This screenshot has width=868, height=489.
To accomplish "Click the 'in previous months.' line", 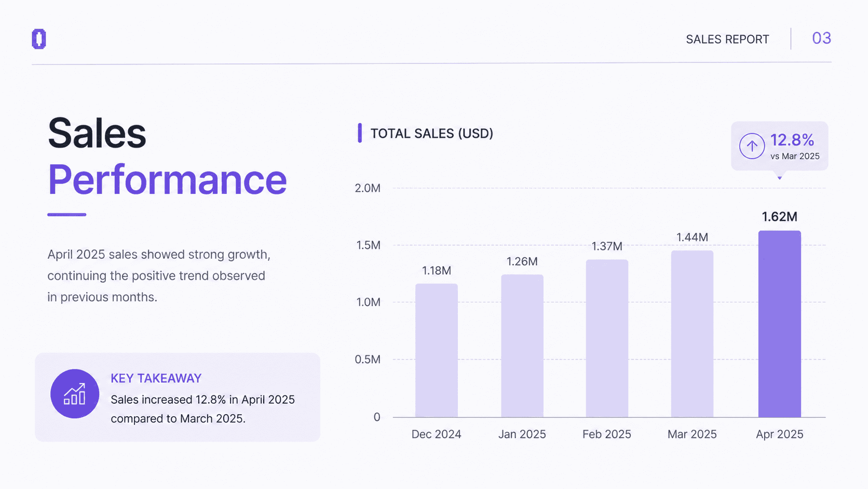I will [x=102, y=297].
